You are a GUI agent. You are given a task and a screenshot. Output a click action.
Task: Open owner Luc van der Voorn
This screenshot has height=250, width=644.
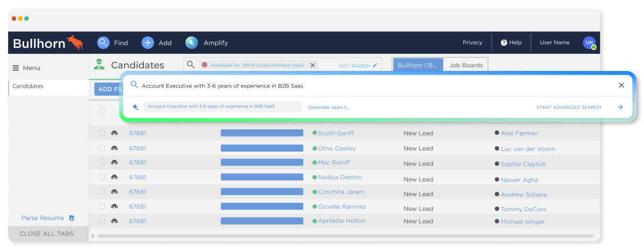pyautogui.click(x=528, y=149)
